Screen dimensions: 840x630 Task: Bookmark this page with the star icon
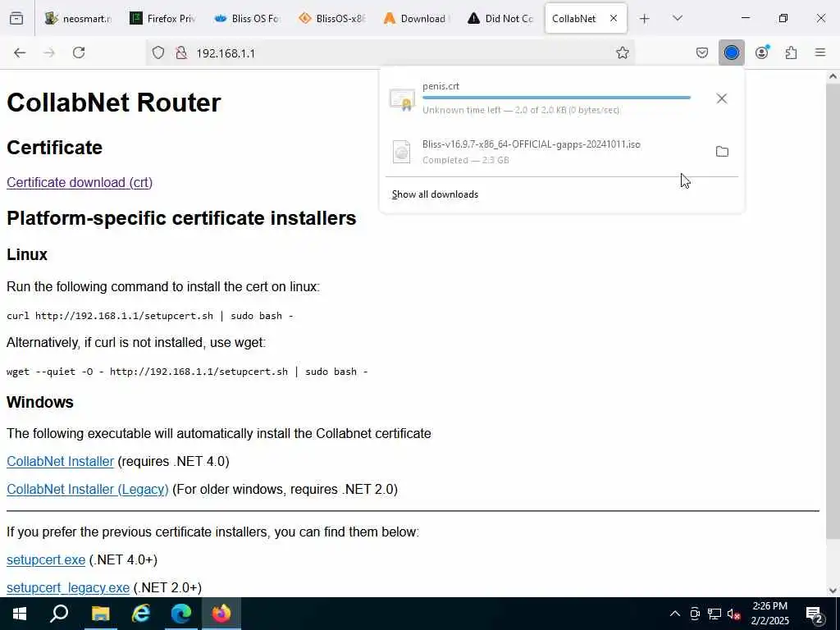622,52
